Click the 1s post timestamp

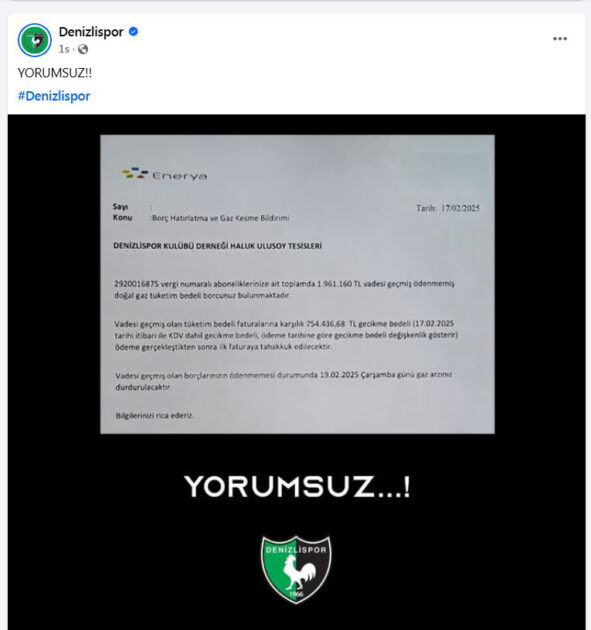[64, 49]
